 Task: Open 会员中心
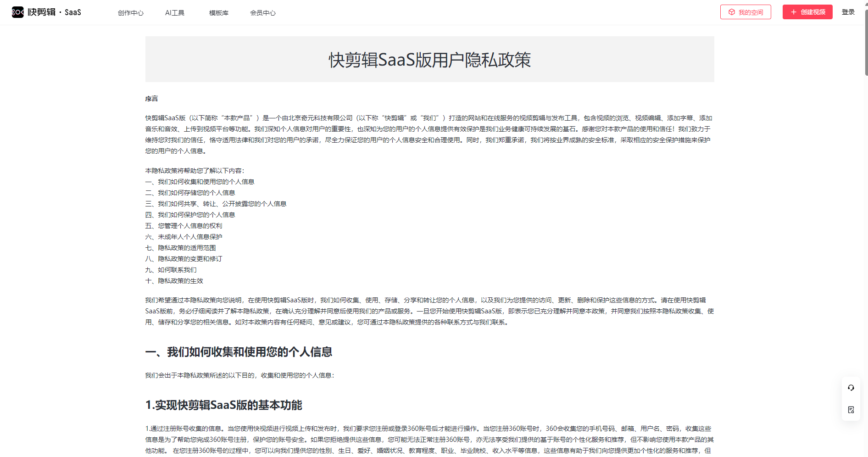[263, 13]
